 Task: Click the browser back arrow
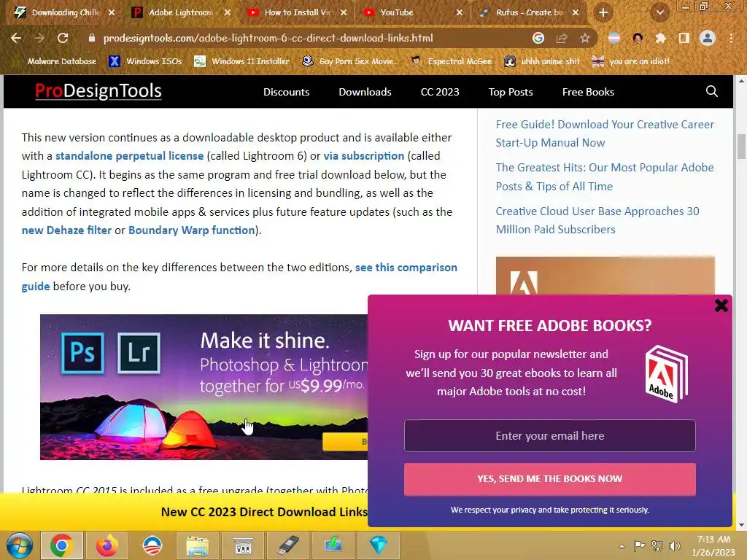click(16, 38)
